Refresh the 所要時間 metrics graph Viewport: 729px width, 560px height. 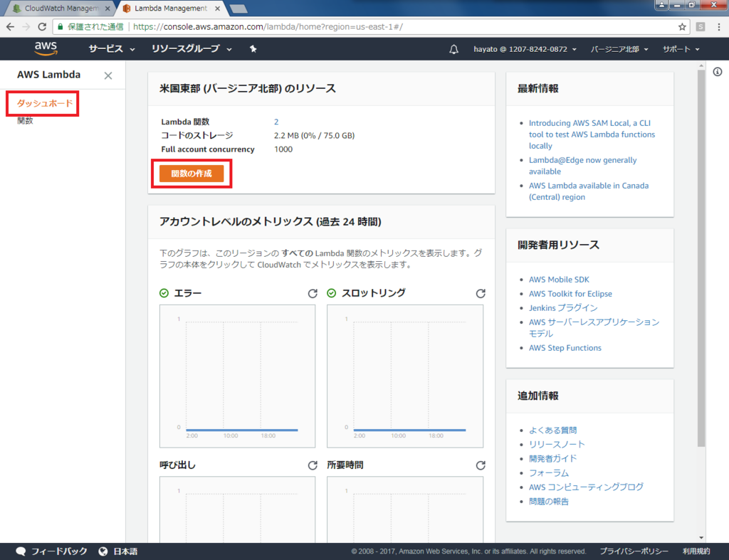click(481, 465)
